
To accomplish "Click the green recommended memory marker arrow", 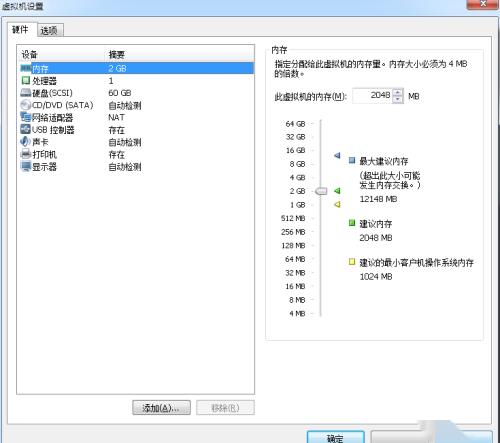I will (x=337, y=191).
